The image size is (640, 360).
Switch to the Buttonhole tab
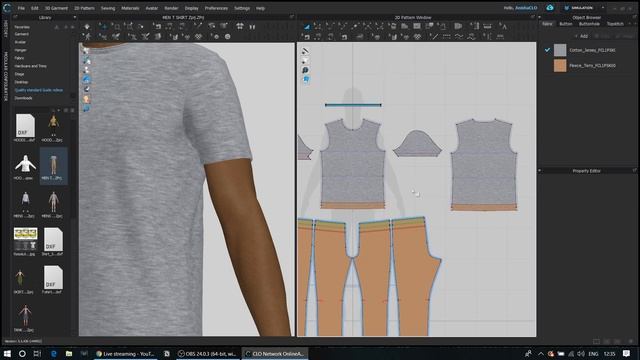(589, 24)
